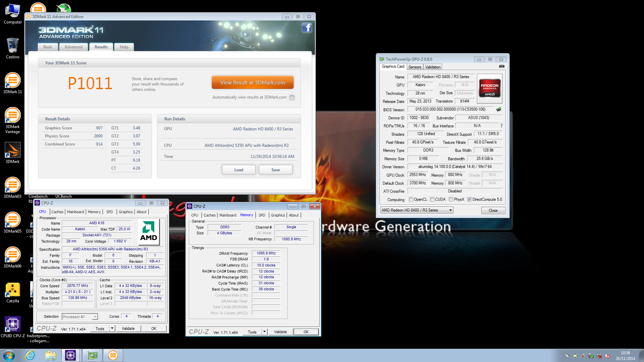Toggle DirectCompute 5.0 checkbox in GPU-Z
Image resolution: width=644 pixels, height=362 pixels.
[470, 199]
